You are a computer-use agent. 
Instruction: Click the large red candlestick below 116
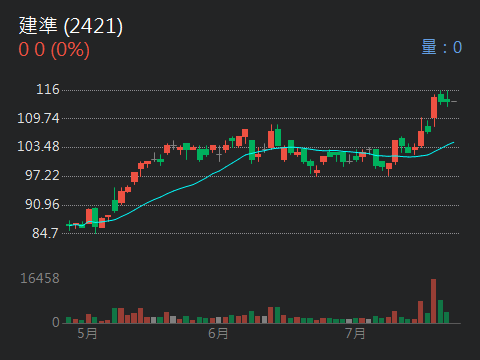[434, 108]
